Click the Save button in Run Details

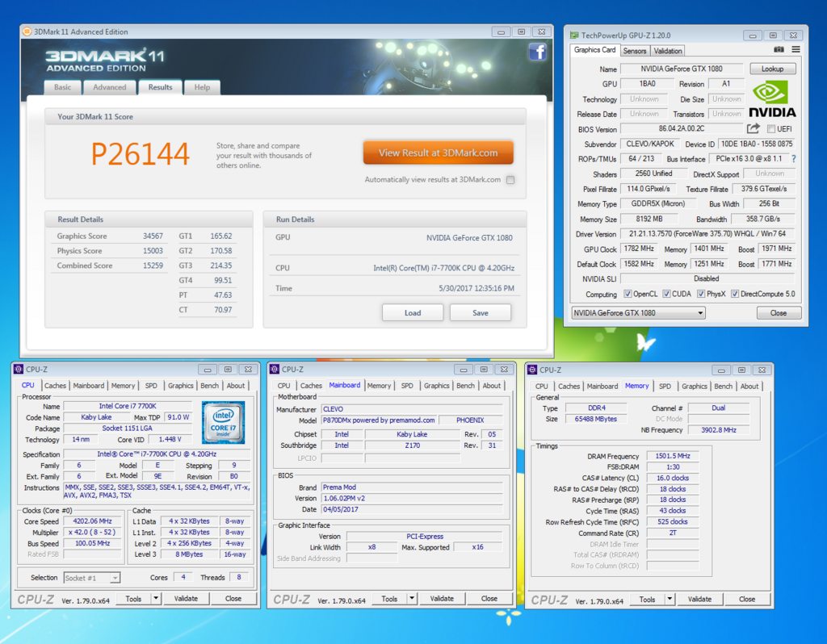tap(481, 313)
